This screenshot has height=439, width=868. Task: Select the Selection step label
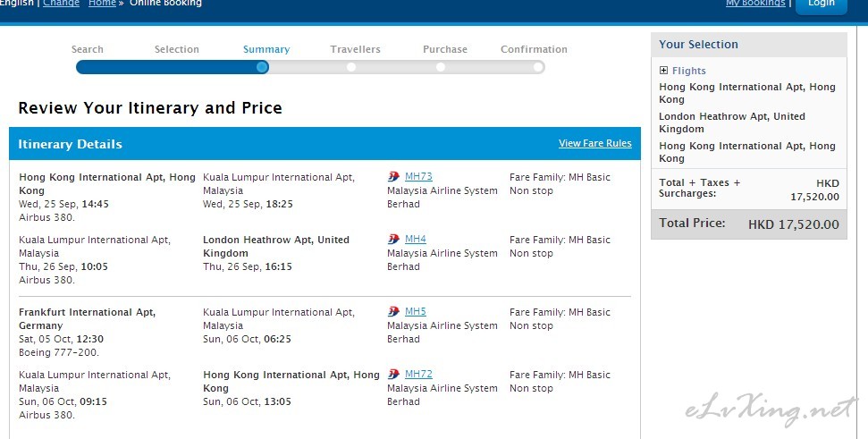point(177,49)
